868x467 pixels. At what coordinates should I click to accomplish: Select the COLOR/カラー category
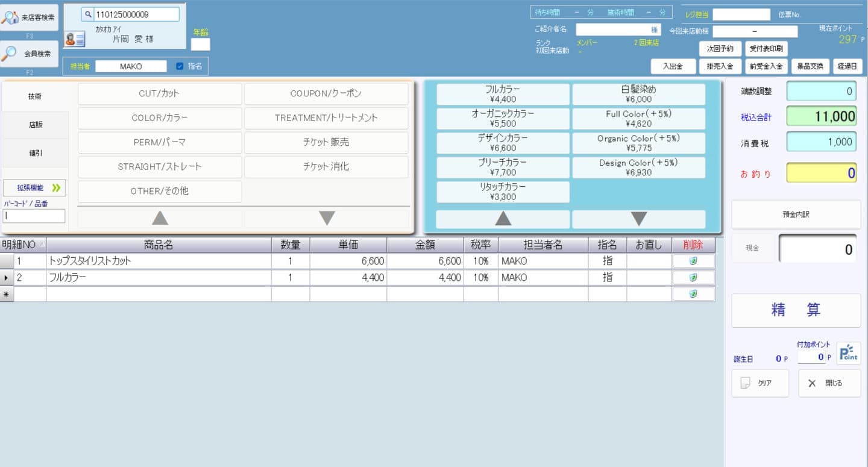[160, 118]
